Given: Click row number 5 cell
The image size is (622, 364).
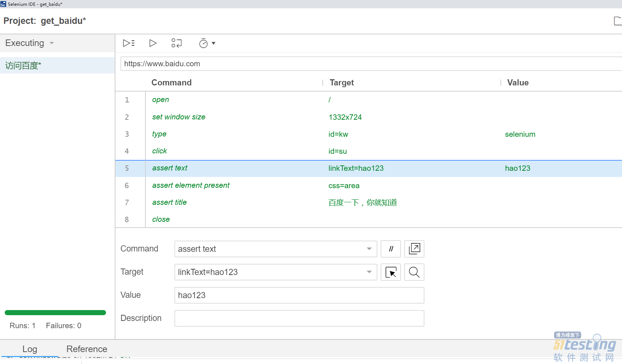Looking at the screenshot, I should click(x=127, y=168).
